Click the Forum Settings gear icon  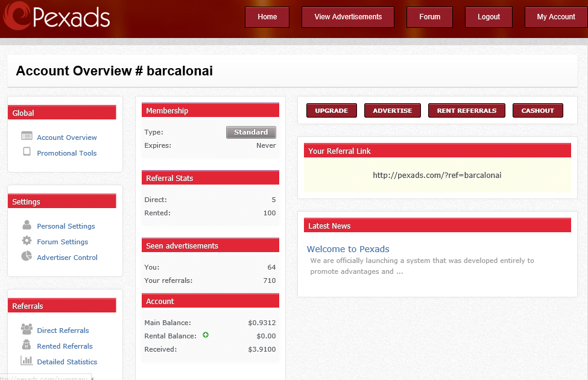pyautogui.click(x=27, y=241)
